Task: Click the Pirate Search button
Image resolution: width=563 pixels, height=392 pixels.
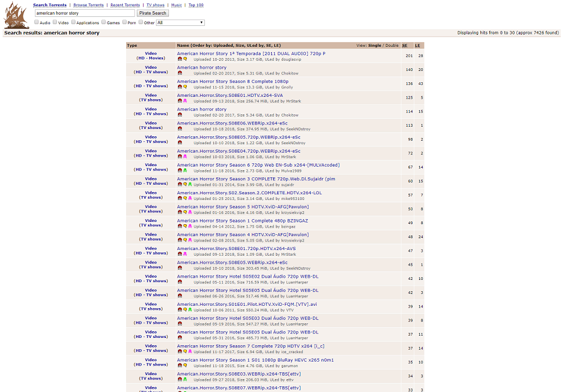Action: coord(153,13)
